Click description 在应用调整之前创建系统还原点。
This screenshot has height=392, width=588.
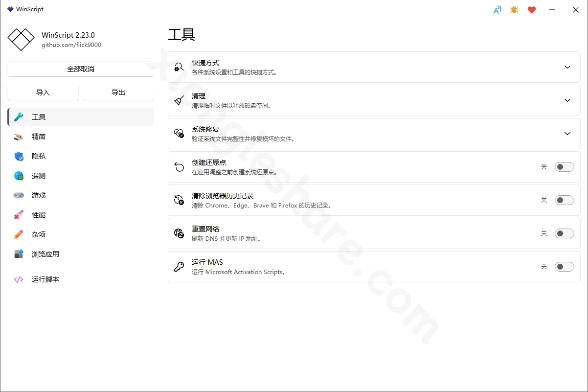[235, 172]
